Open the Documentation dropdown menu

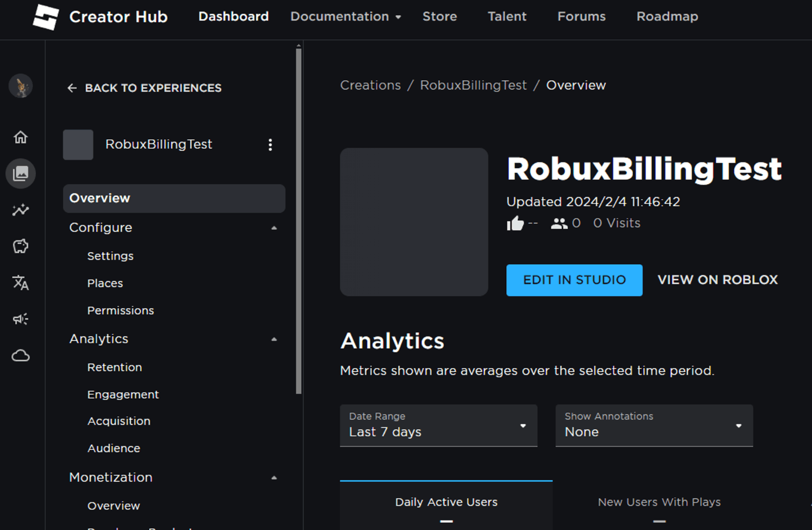pyautogui.click(x=346, y=16)
